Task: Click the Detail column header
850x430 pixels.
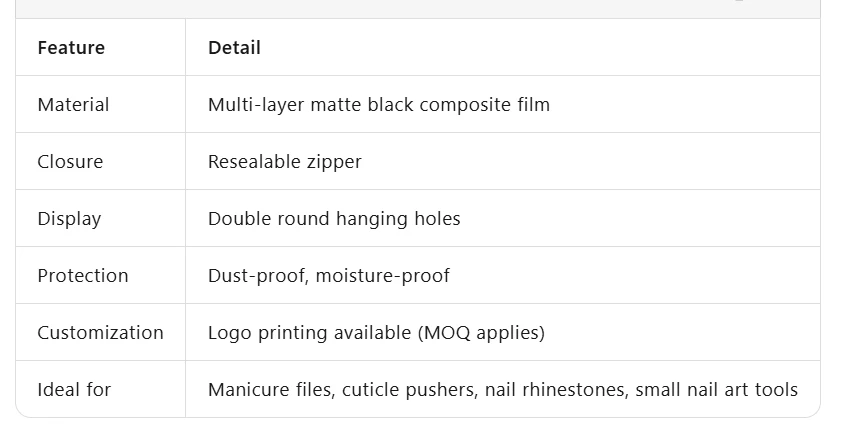Action: (234, 48)
